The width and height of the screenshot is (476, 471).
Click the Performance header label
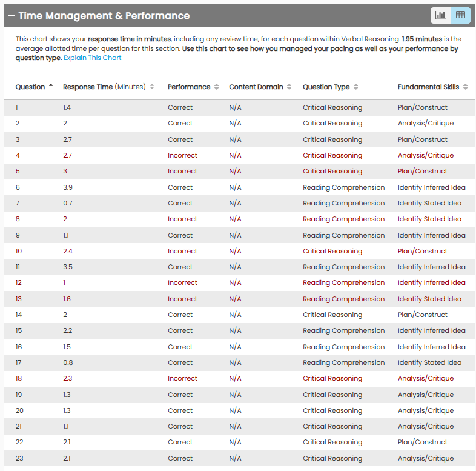[x=189, y=87]
